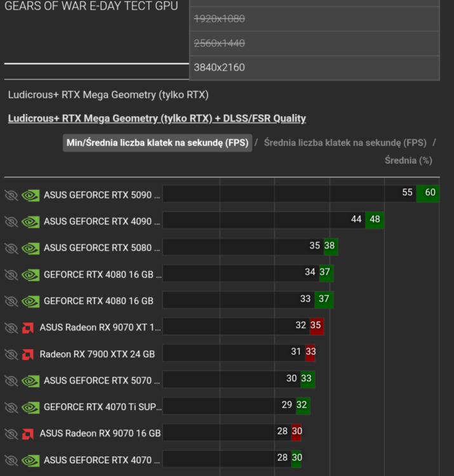Hide the GeForce RTX 4070 Ti SUPER row
Viewport: 454px width, 476px height.
click(x=11, y=407)
